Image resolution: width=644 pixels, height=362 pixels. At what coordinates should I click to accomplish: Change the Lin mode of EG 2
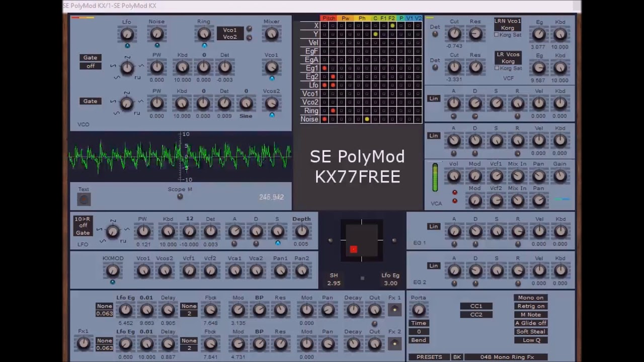[x=433, y=266]
